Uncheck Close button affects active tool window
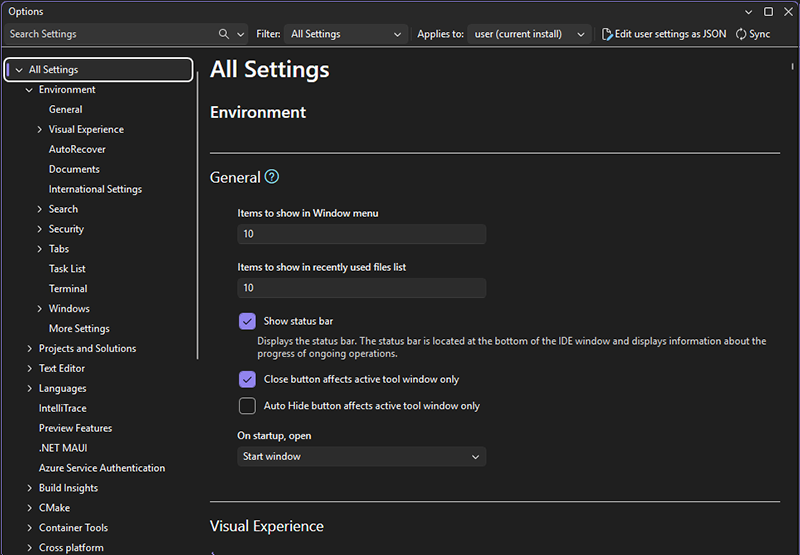This screenshot has width=800, height=555. [x=247, y=379]
